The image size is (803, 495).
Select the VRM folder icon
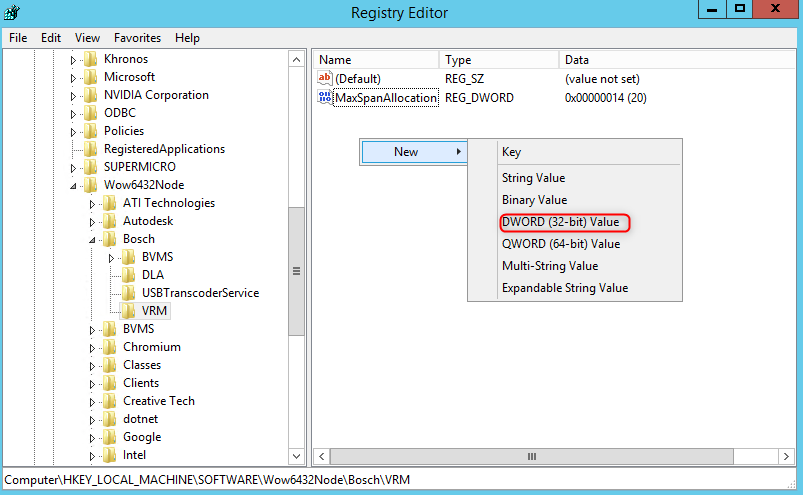(128, 311)
